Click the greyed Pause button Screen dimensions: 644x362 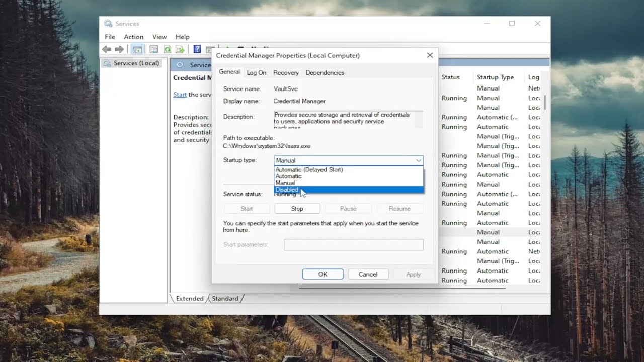pyautogui.click(x=348, y=209)
